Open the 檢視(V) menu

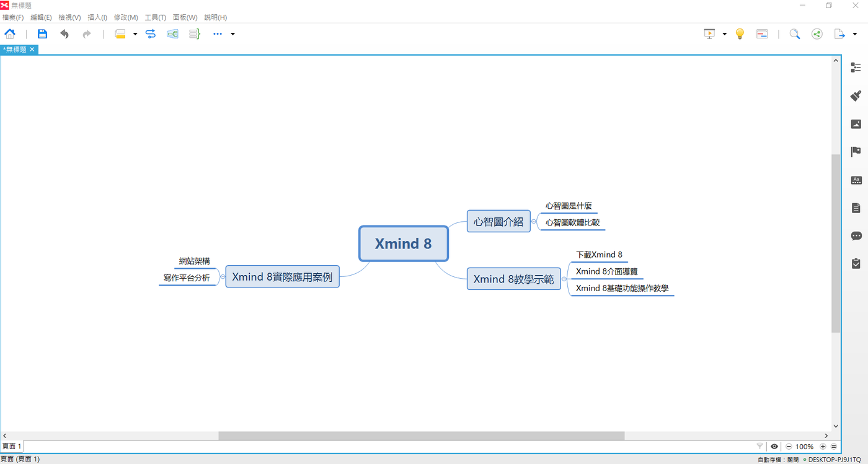69,17
